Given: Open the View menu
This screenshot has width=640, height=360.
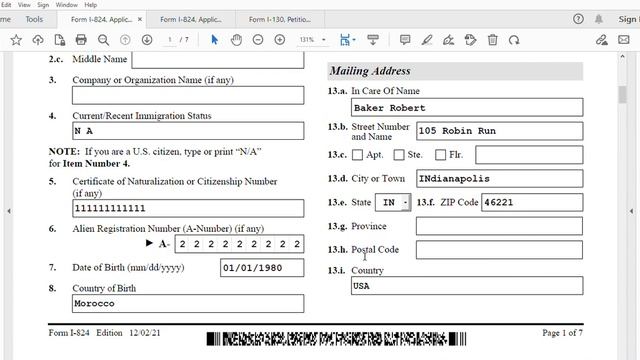Looking at the screenshot, I should coord(24,5).
